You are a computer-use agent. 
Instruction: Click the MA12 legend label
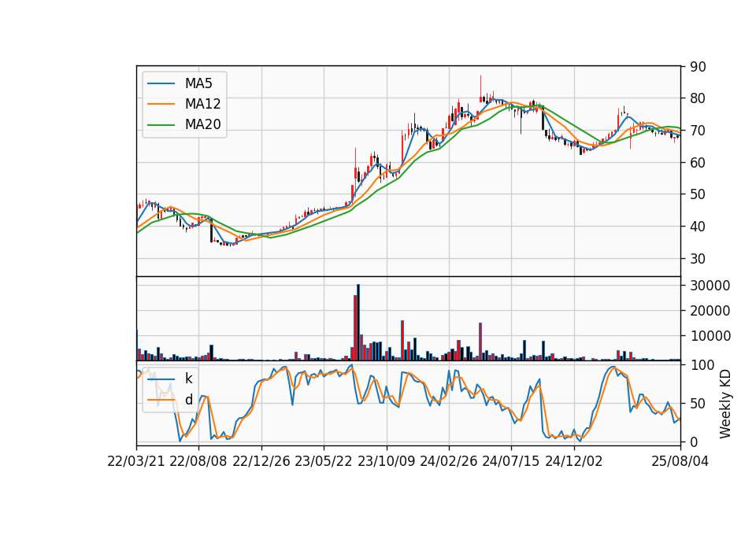point(202,104)
